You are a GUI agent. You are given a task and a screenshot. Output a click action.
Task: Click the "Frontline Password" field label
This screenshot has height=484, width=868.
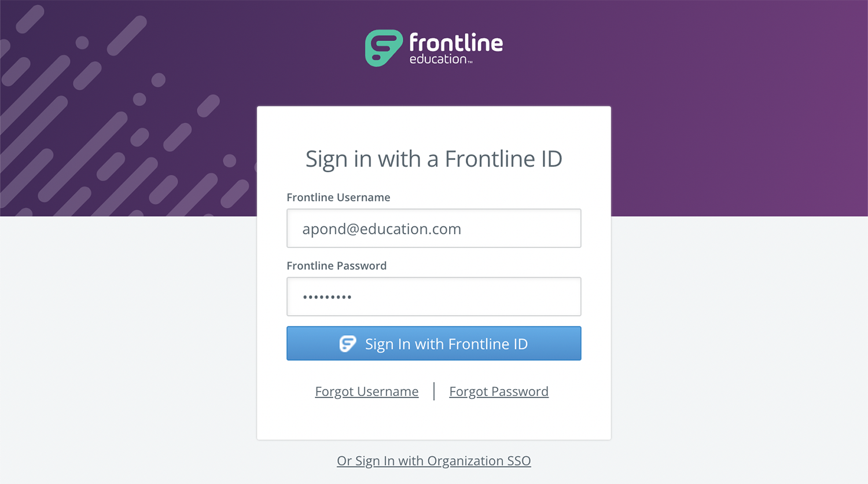337,266
